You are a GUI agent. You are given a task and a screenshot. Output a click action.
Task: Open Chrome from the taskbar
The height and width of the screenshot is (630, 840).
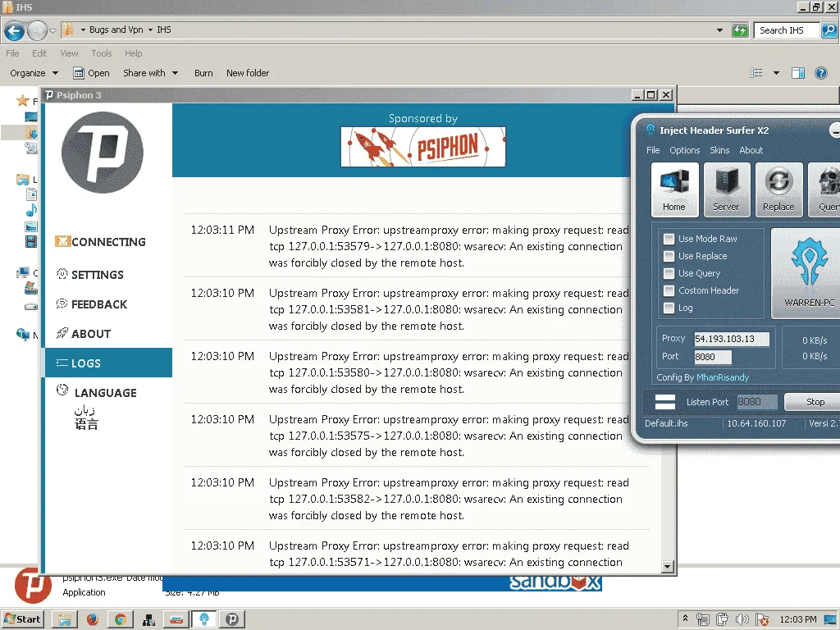[x=121, y=619]
